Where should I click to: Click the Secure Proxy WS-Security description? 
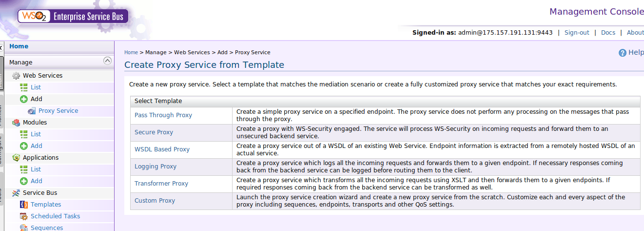422,132
